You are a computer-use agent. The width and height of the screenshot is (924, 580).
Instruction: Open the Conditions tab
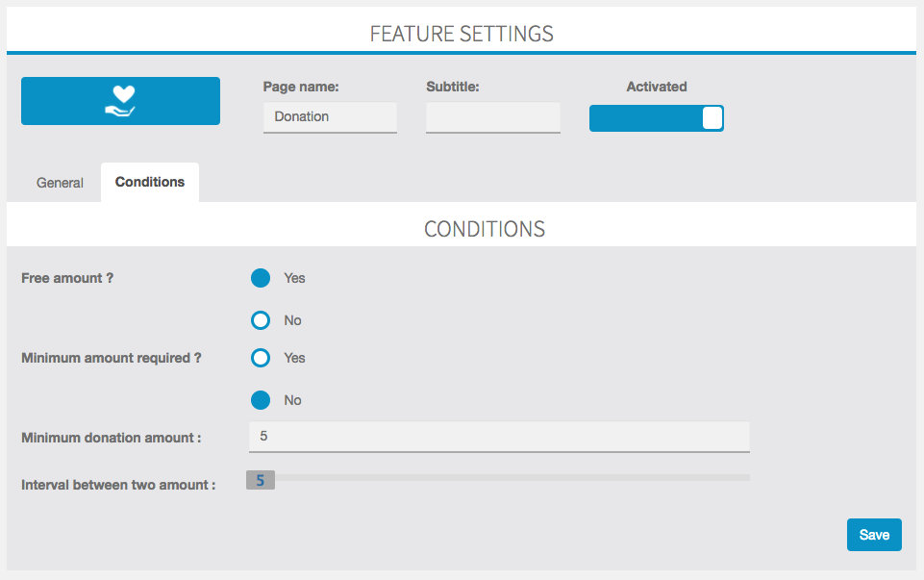coord(150,182)
